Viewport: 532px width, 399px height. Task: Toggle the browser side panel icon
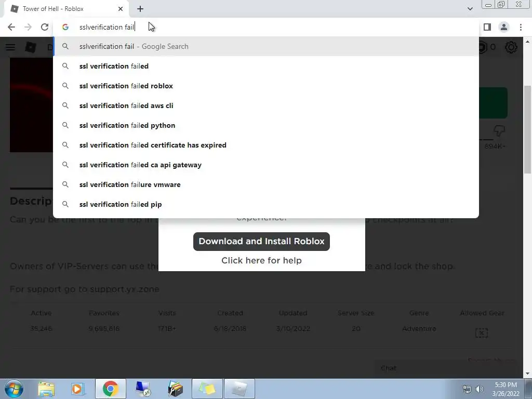[487, 27]
